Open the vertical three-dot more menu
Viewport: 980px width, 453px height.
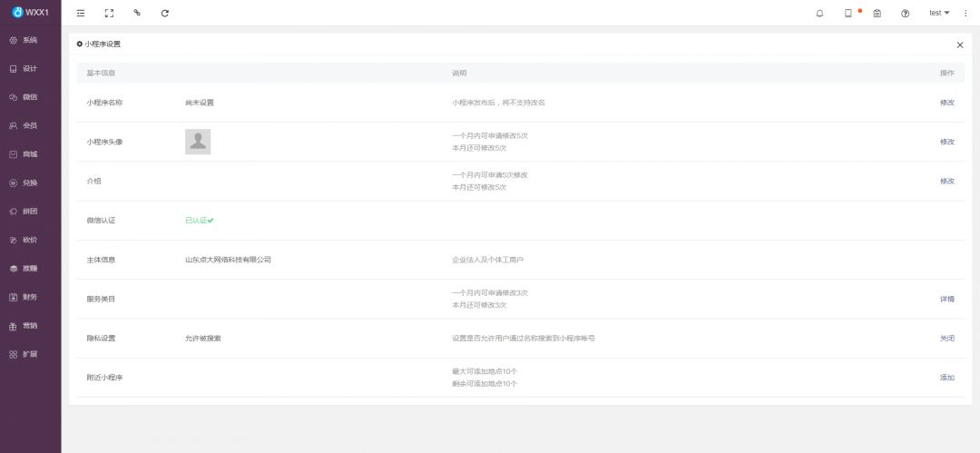965,13
